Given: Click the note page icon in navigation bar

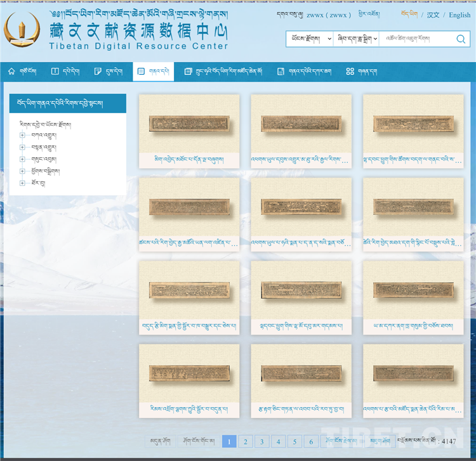Looking at the screenshot, I should coord(98,72).
